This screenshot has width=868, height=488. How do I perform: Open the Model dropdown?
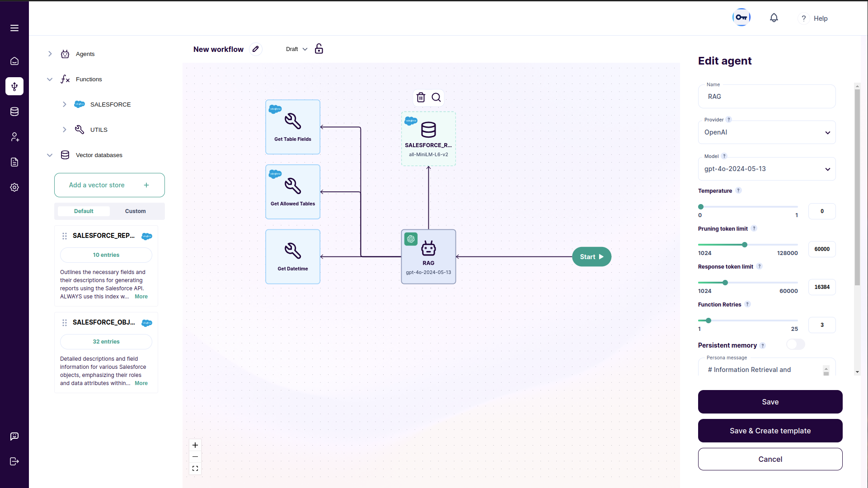coord(767,169)
